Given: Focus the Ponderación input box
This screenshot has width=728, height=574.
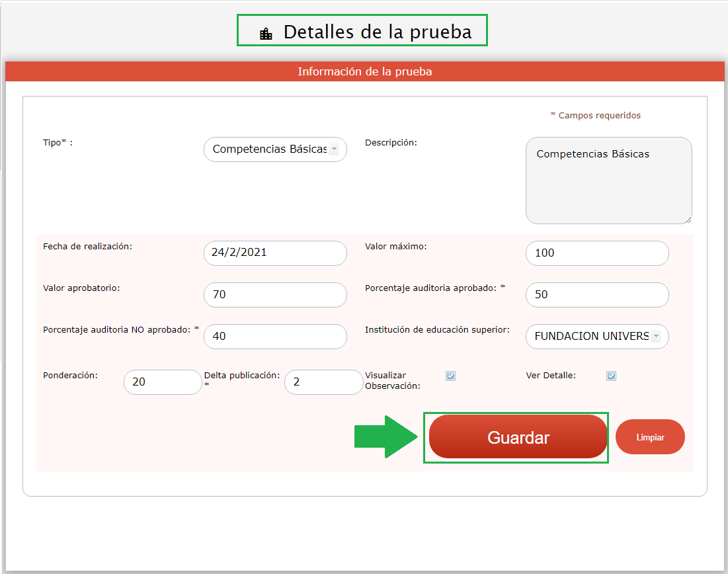Looking at the screenshot, I should point(163,382).
